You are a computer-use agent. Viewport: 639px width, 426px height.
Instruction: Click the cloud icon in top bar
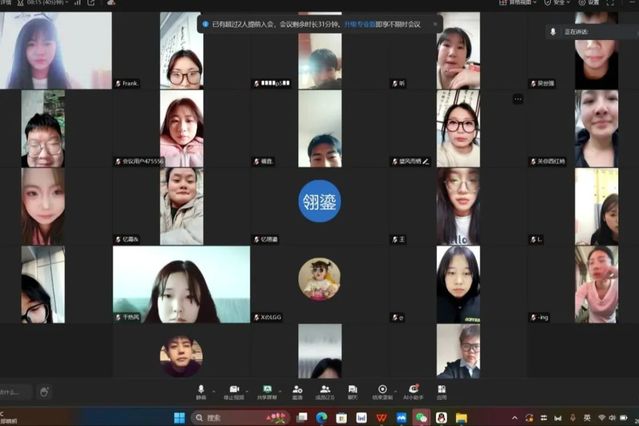click(x=111, y=2)
